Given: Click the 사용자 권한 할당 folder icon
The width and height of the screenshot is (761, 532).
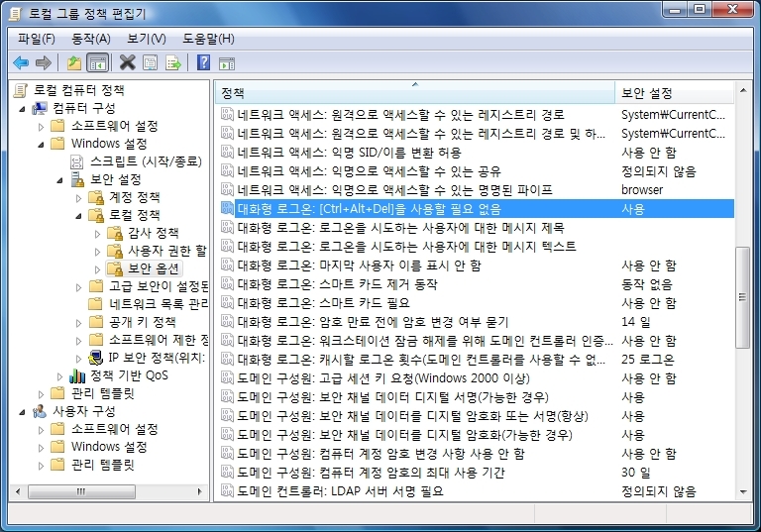Looking at the screenshot, I should [115, 251].
